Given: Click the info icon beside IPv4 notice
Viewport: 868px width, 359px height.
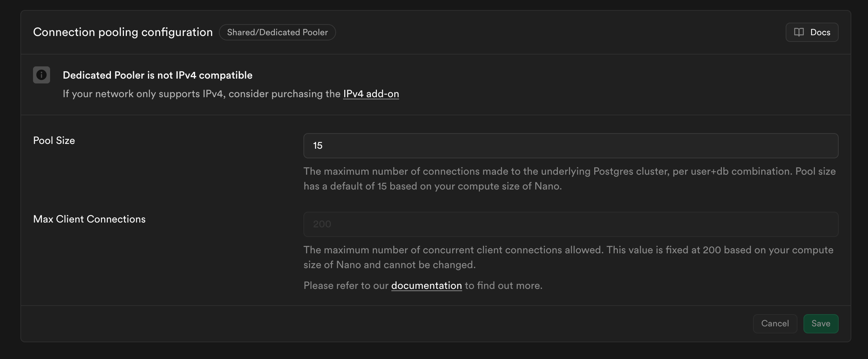Looking at the screenshot, I should [42, 75].
